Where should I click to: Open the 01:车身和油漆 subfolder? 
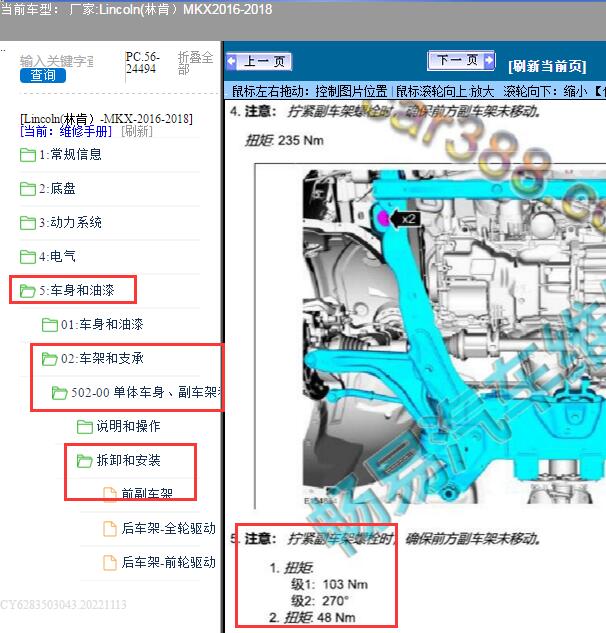click(102, 325)
